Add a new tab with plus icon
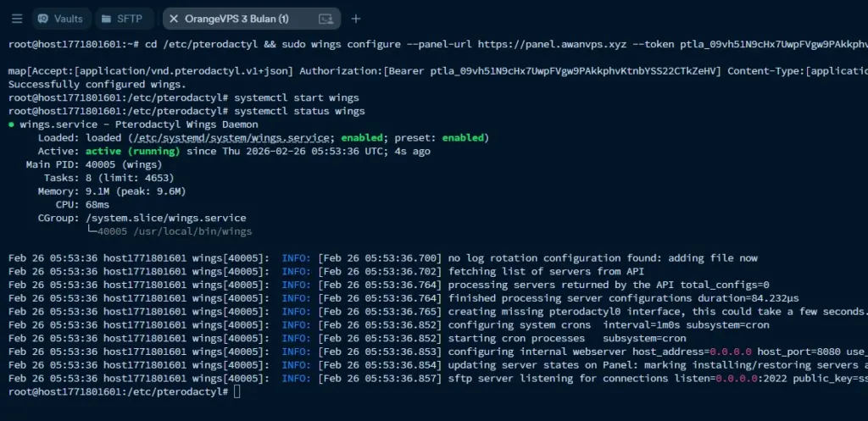 click(356, 19)
